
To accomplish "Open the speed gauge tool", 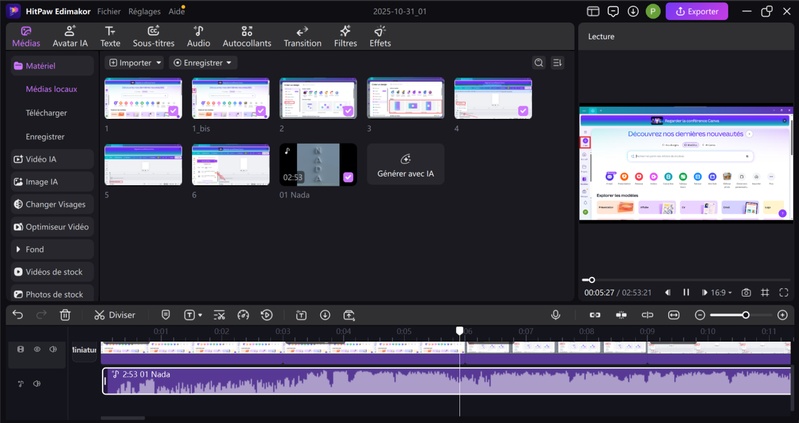I will [243, 315].
